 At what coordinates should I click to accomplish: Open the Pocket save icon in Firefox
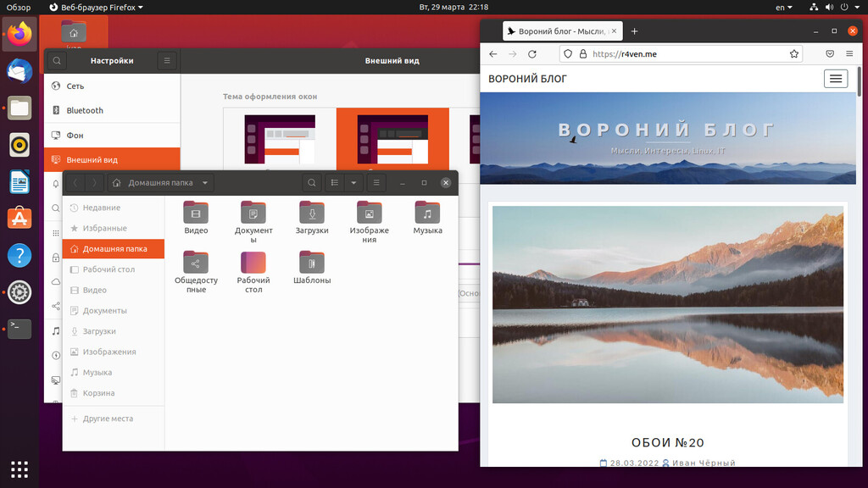pos(830,54)
